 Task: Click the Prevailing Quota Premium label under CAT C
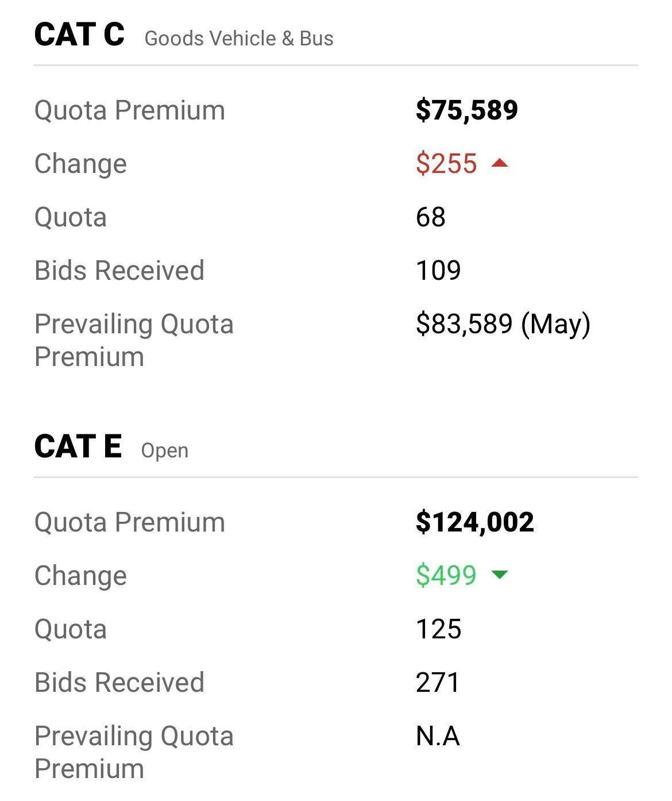coord(134,340)
